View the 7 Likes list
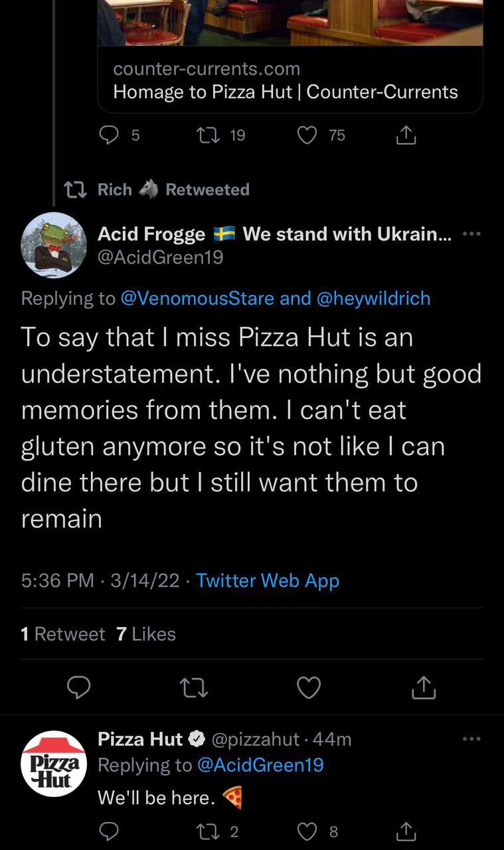This screenshot has height=850, width=504. pyautogui.click(x=146, y=634)
